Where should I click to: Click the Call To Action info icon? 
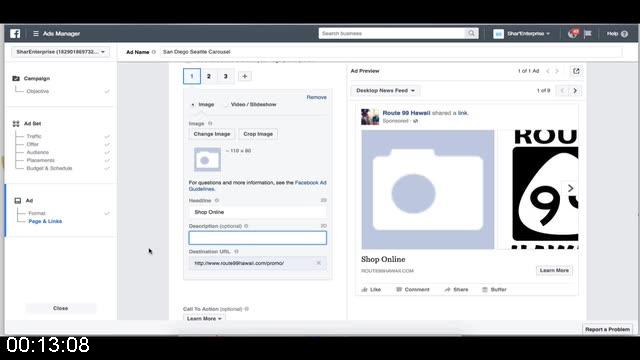[x=247, y=309]
